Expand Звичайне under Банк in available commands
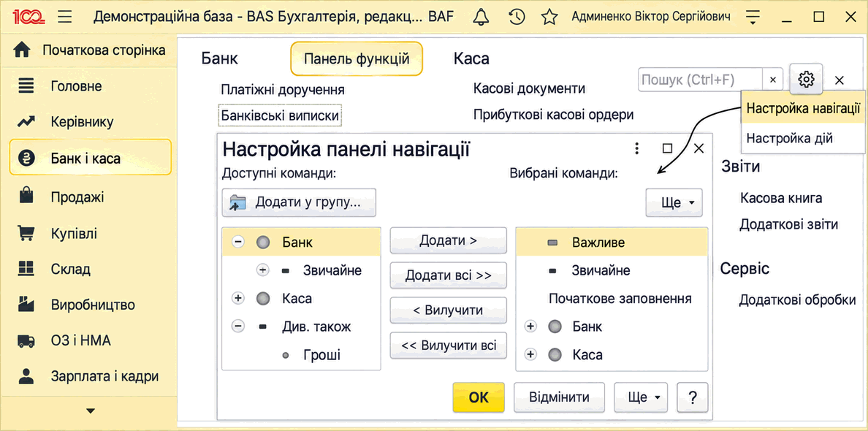 tap(263, 270)
